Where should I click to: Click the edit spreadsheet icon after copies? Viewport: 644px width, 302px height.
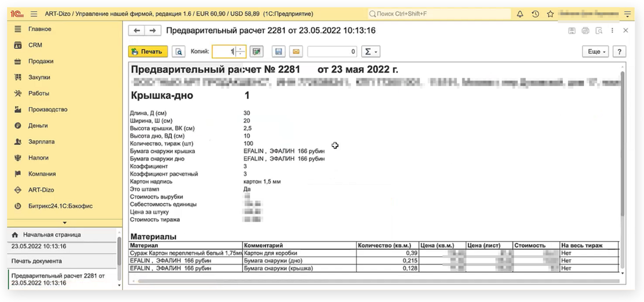point(257,52)
